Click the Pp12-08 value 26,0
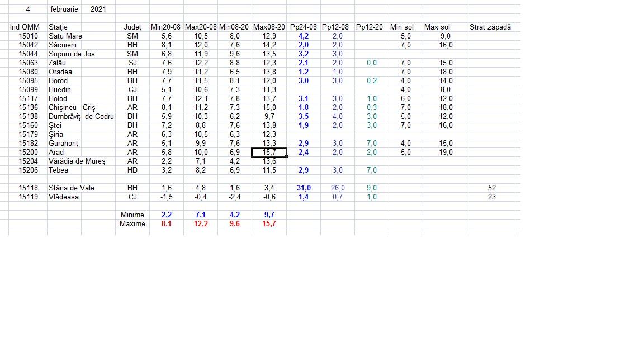The width and height of the screenshot is (644, 362). click(337, 188)
